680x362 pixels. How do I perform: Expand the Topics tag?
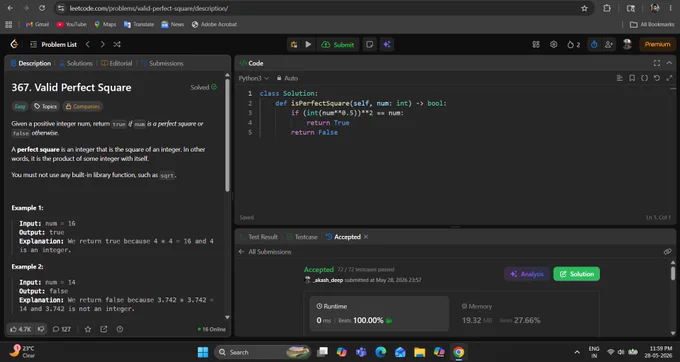46,106
